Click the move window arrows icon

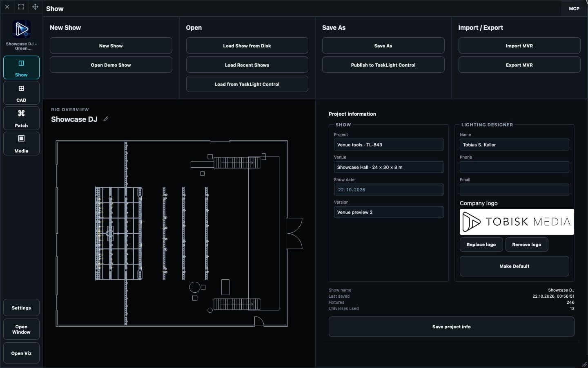click(35, 7)
